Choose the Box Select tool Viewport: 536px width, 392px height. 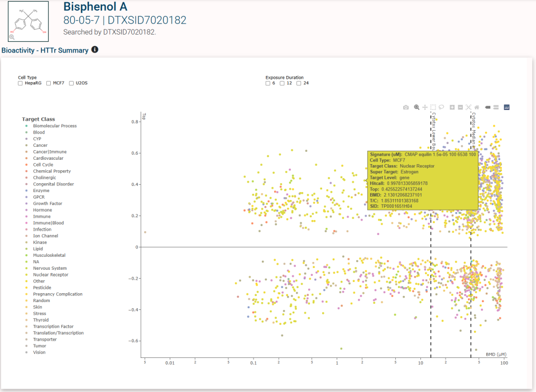tap(433, 107)
